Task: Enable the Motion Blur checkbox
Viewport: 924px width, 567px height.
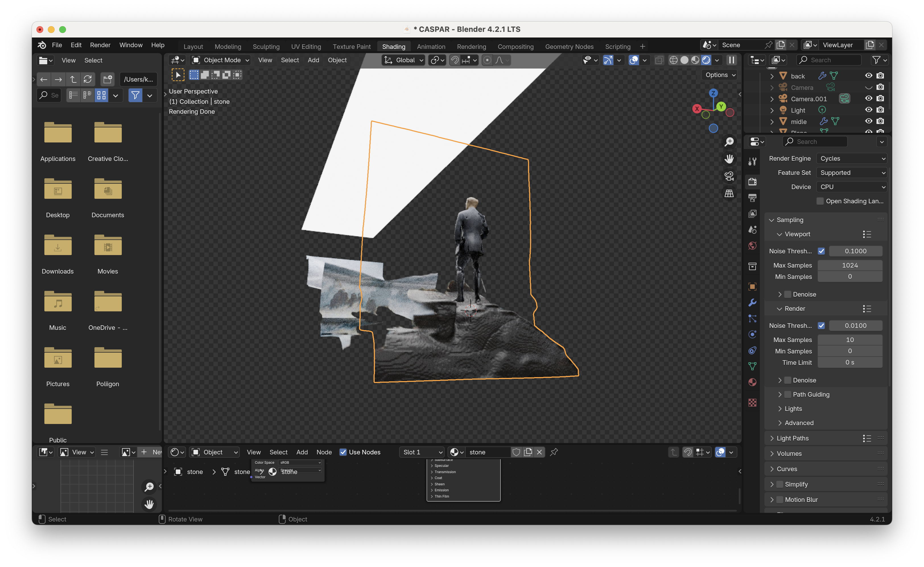Action: click(x=779, y=500)
